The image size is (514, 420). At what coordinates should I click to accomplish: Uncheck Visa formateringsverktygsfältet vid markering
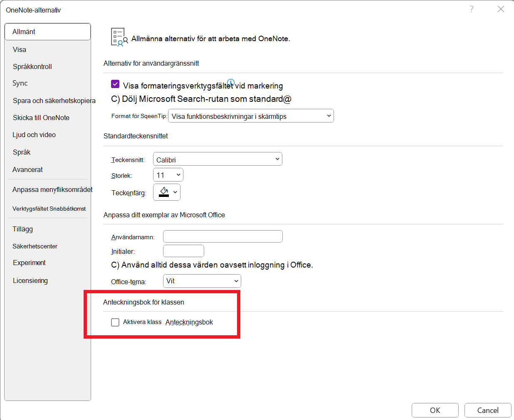[x=115, y=84]
